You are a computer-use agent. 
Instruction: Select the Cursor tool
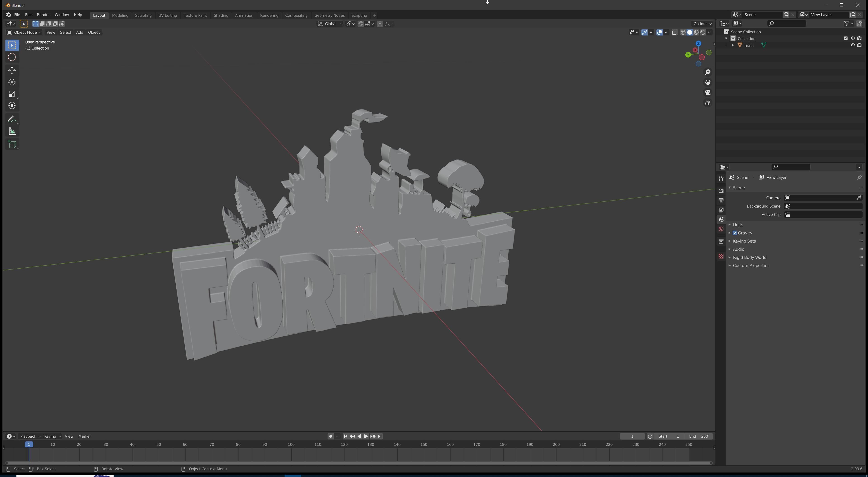pos(12,57)
